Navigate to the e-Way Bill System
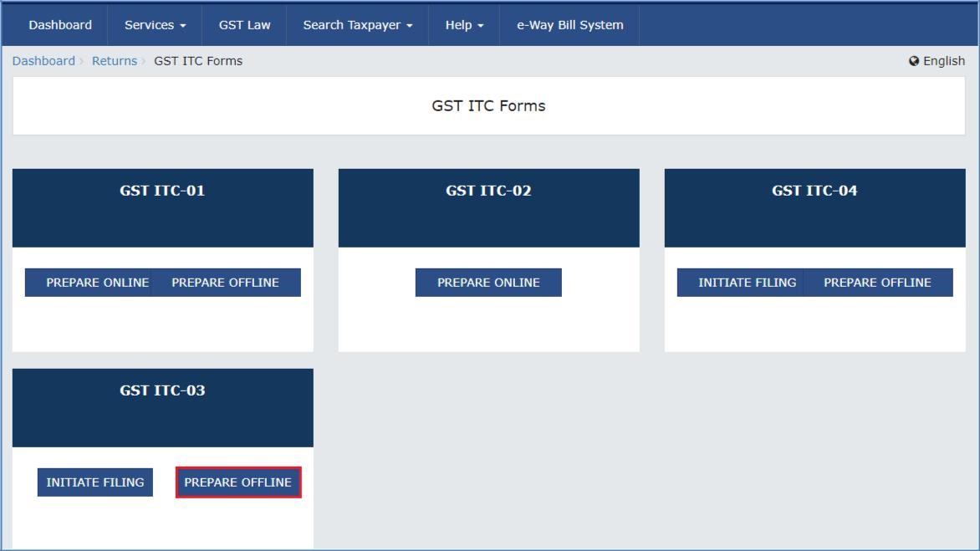Image resolution: width=980 pixels, height=551 pixels. pyautogui.click(x=569, y=24)
